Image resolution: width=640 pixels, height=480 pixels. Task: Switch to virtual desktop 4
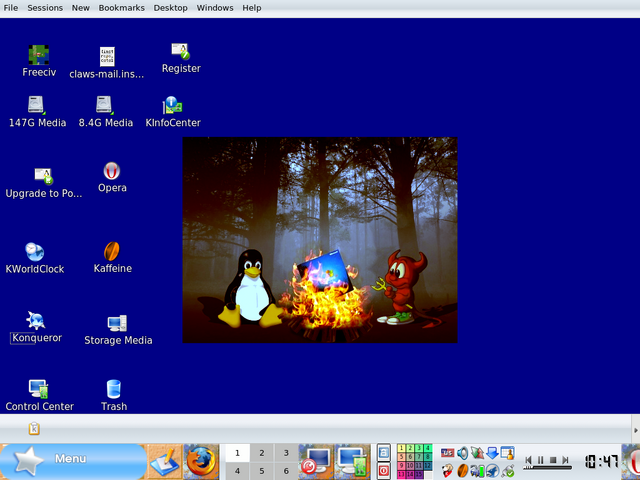tap(237, 471)
